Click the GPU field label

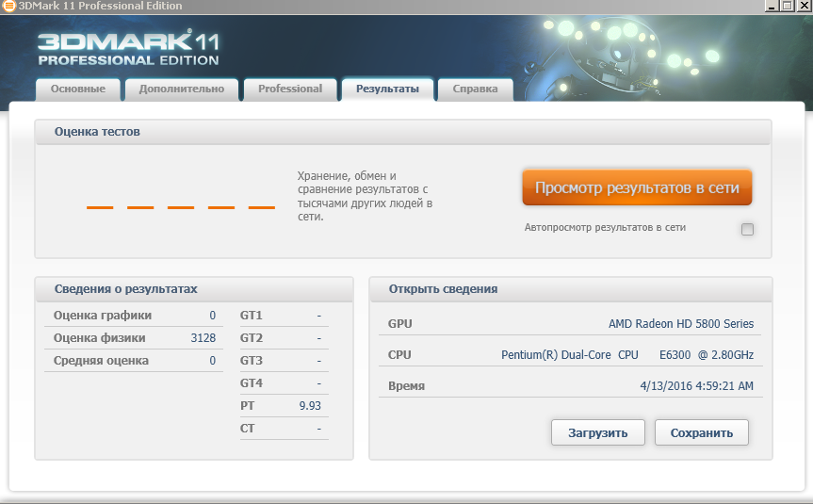(399, 324)
